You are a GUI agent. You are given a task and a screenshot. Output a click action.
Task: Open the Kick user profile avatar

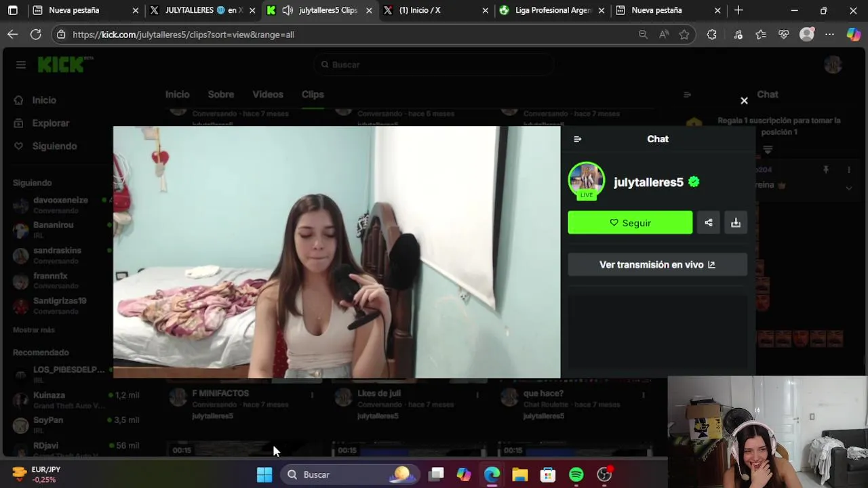(x=833, y=64)
